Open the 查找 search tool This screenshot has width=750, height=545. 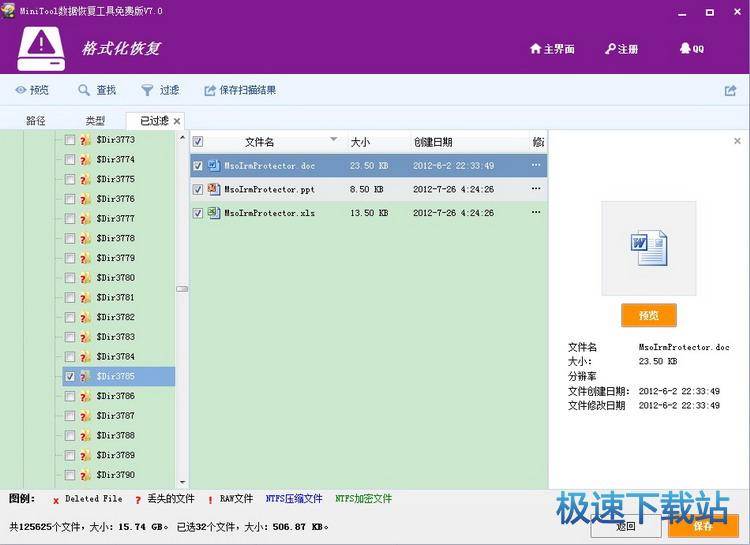(97, 90)
